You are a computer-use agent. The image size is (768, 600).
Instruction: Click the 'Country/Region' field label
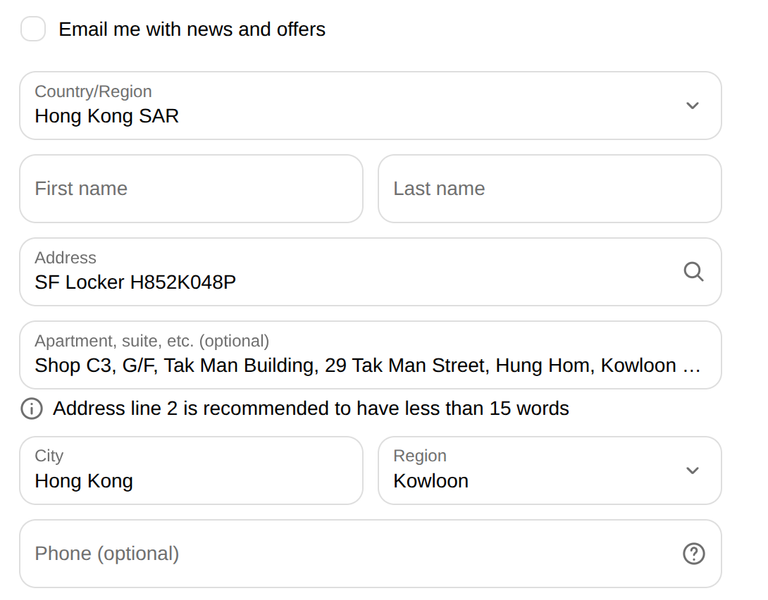click(x=93, y=92)
